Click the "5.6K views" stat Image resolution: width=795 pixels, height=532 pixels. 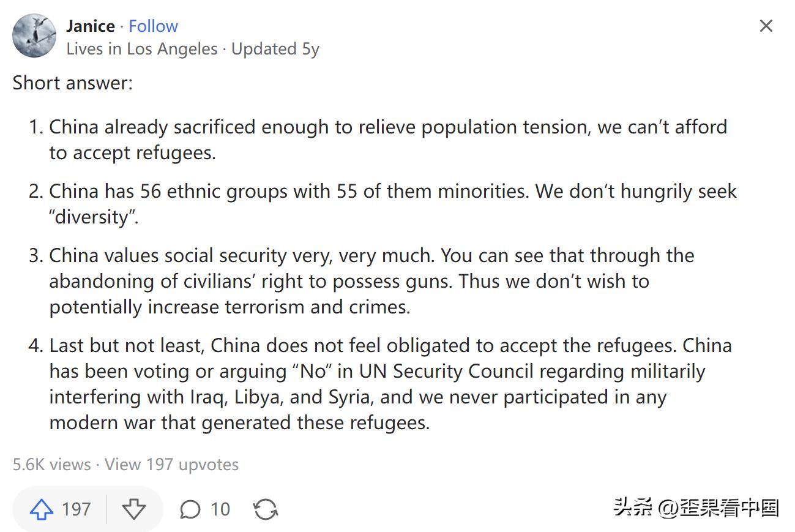(x=51, y=464)
